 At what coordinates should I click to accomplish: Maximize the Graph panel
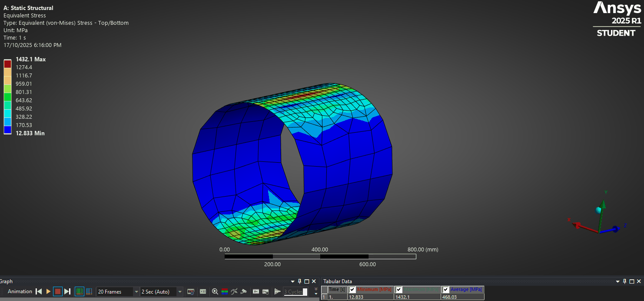click(x=306, y=281)
